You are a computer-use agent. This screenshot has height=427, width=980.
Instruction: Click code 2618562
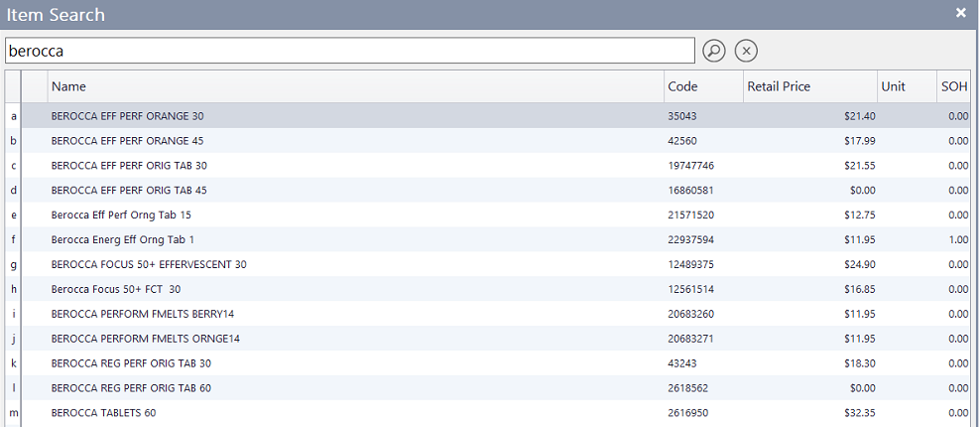[x=687, y=388]
